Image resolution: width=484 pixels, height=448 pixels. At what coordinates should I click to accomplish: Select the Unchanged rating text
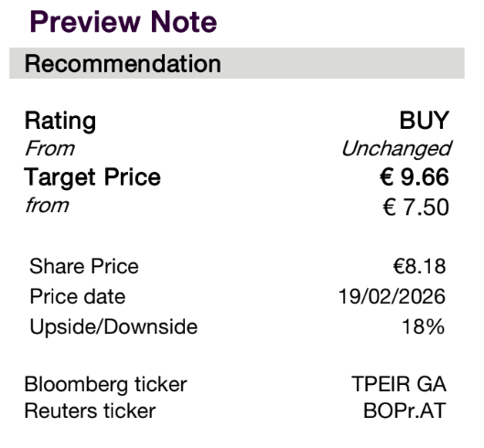396,149
